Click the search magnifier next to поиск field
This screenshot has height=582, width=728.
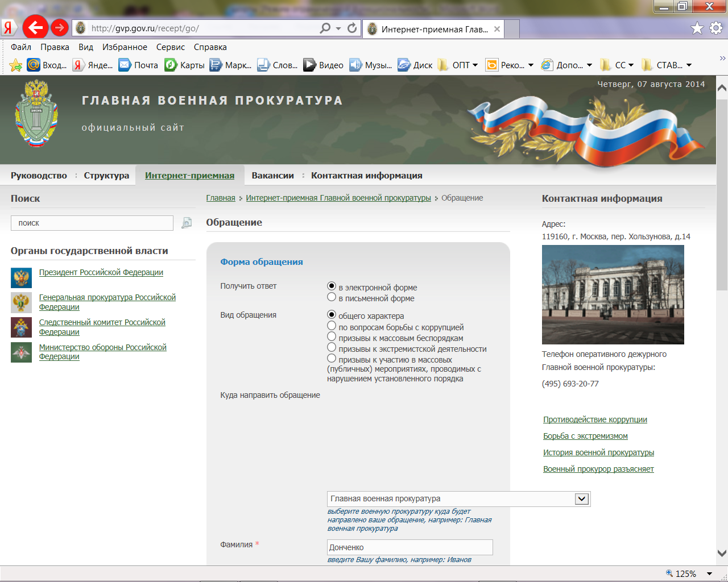pos(185,223)
